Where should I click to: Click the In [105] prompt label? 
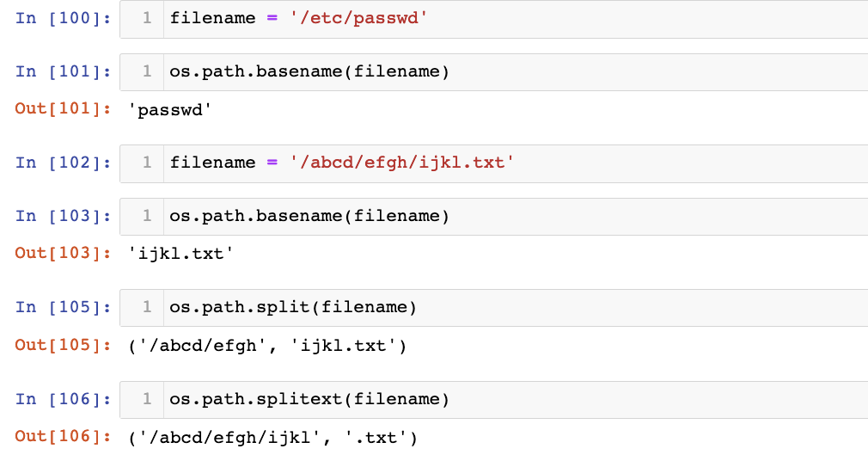64,307
